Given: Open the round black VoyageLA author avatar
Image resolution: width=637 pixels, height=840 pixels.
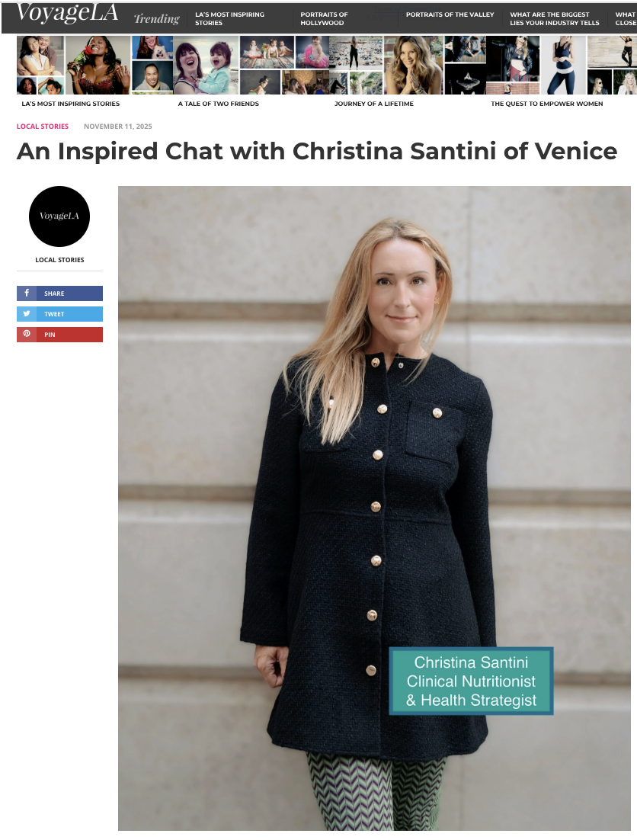Looking at the screenshot, I should pos(59,216).
